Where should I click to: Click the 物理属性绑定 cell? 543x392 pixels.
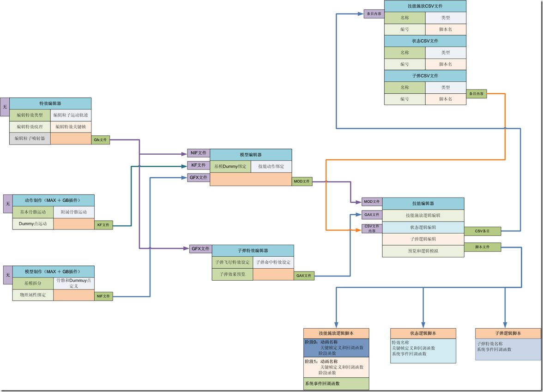[33, 295]
